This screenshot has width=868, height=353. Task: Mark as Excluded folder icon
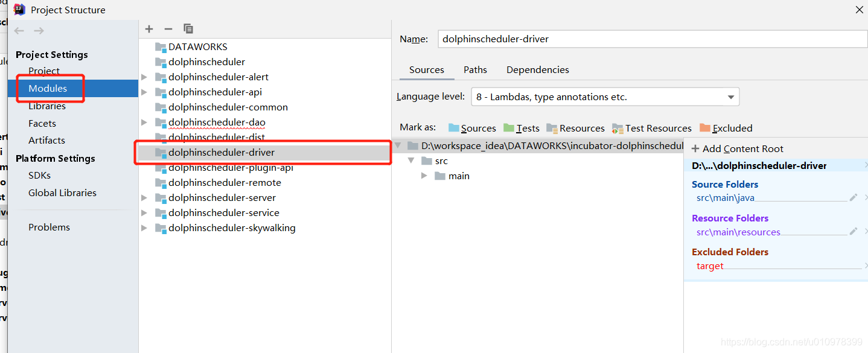coord(705,128)
